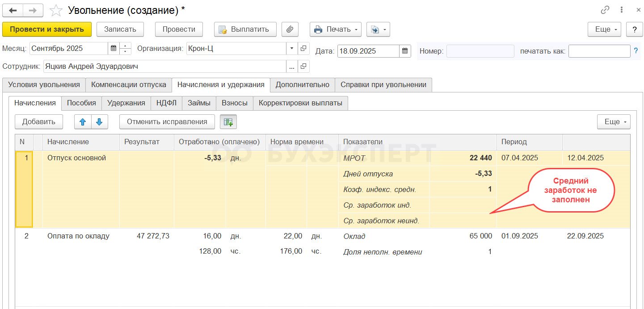Open the Организация selected item form icon
Viewport: 644px width, 309px height.
303,48
